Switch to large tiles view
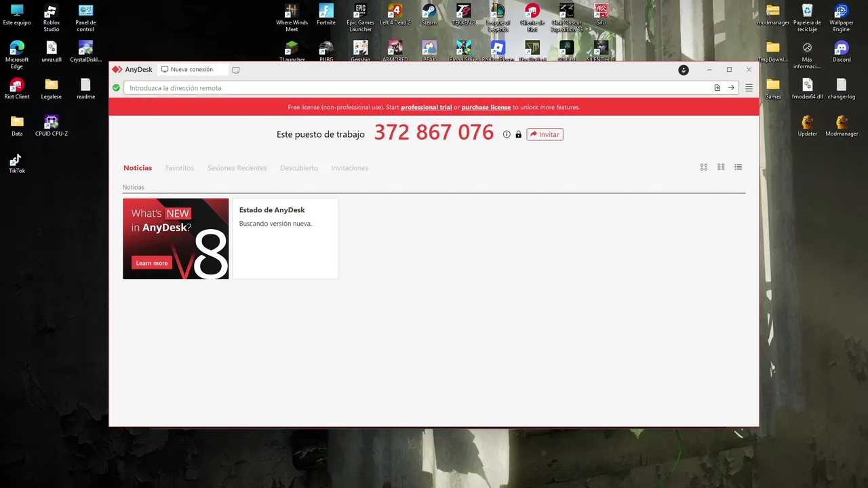 pos(704,167)
